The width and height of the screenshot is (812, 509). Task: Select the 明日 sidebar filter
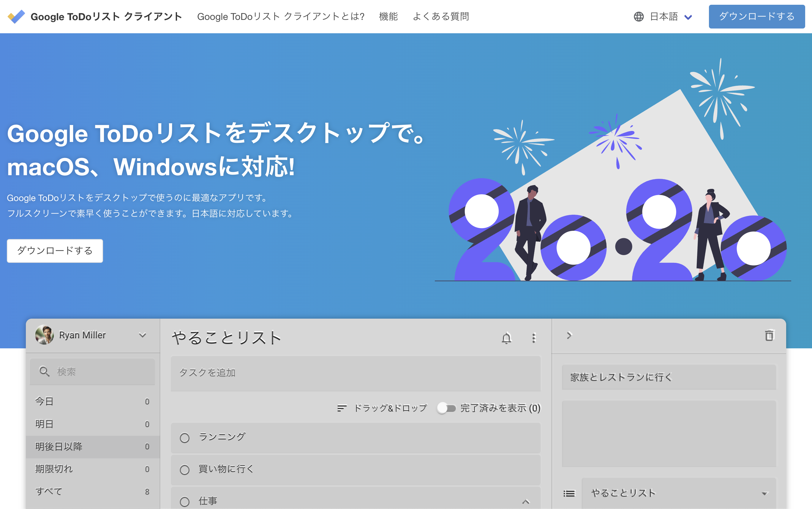coord(93,424)
